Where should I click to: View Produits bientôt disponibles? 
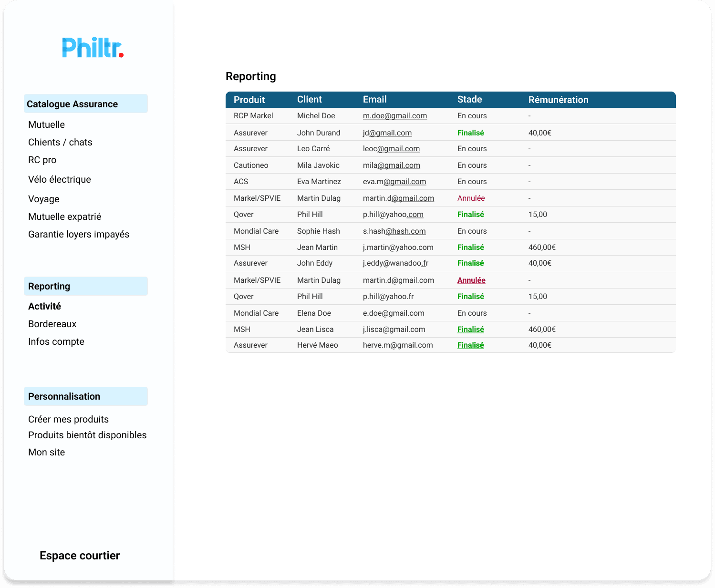click(87, 435)
